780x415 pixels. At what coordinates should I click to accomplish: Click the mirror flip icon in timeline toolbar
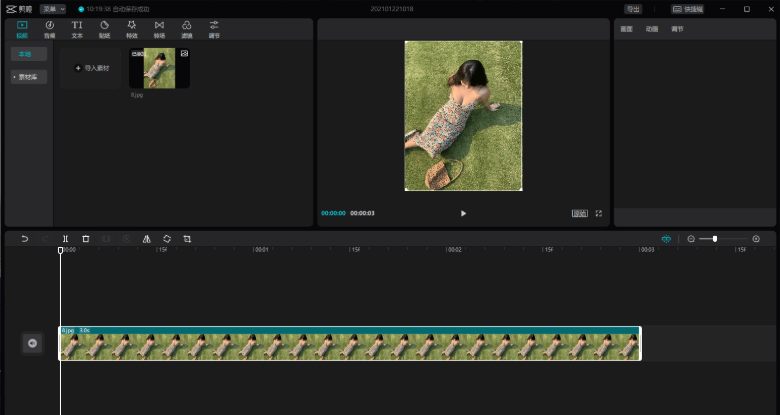(146, 239)
